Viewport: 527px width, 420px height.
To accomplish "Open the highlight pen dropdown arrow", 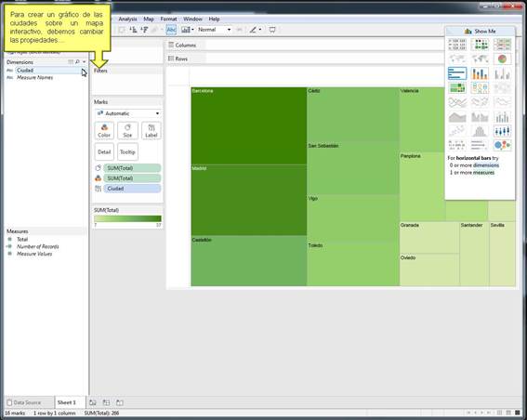I will click(x=260, y=30).
